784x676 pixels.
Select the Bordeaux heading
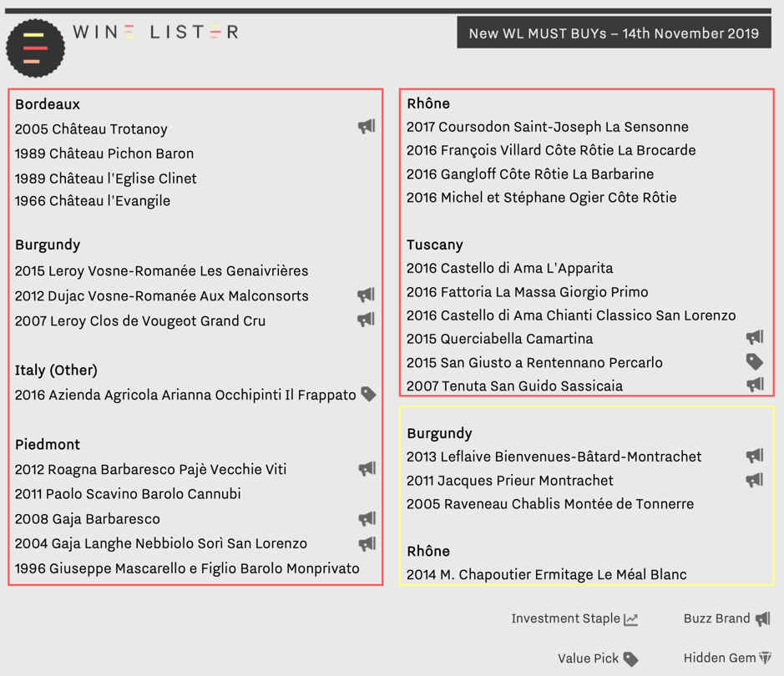(x=48, y=104)
